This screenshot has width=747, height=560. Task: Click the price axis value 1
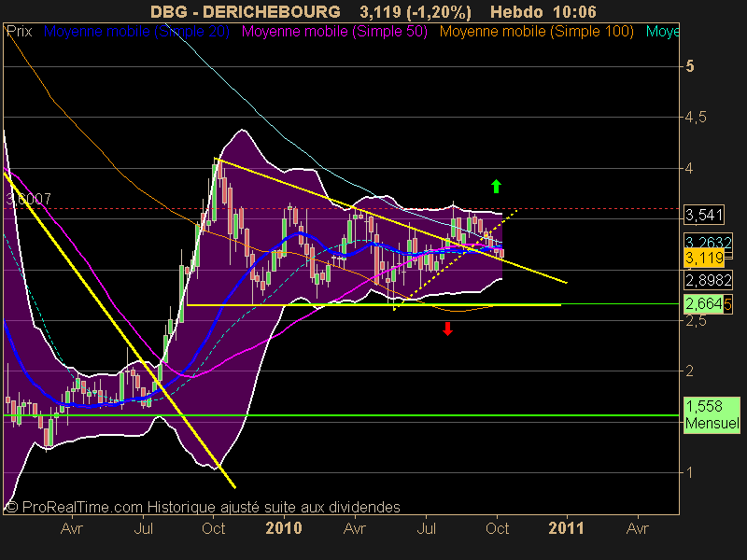[689, 472]
